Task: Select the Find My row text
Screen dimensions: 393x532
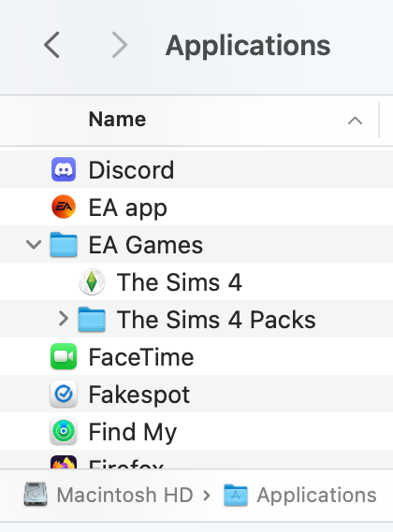Action: [133, 432]
